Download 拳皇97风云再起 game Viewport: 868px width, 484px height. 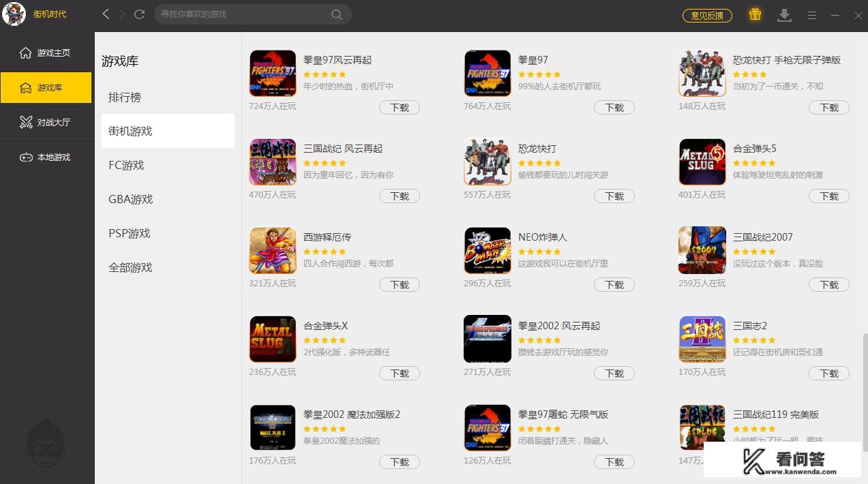[x=400, y=108]
